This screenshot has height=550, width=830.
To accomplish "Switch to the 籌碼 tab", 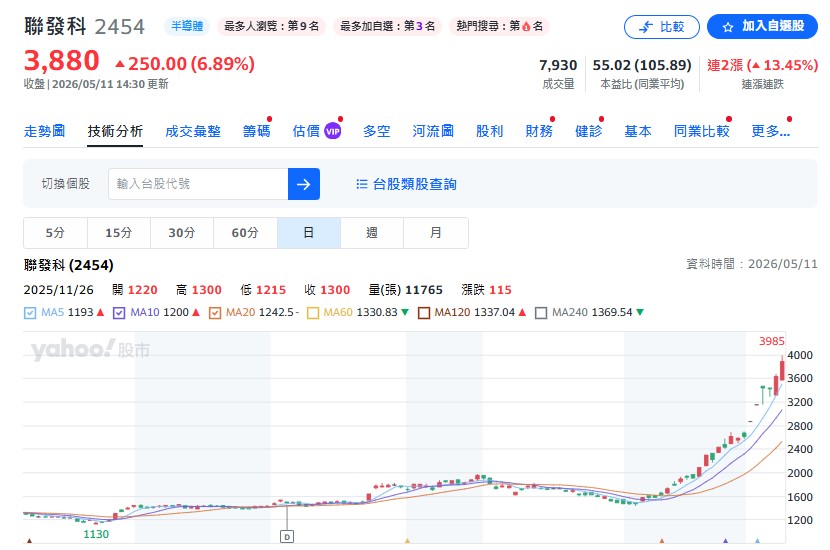I will [x=256, y=131].
